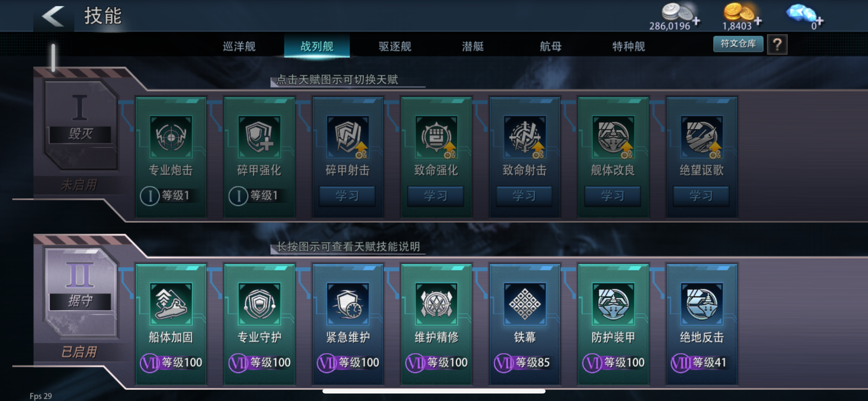Image resolution: width=868 pixels, height=401 pixels.
Task: Select the 致命强化 fist skill icon
Action: 436,137
